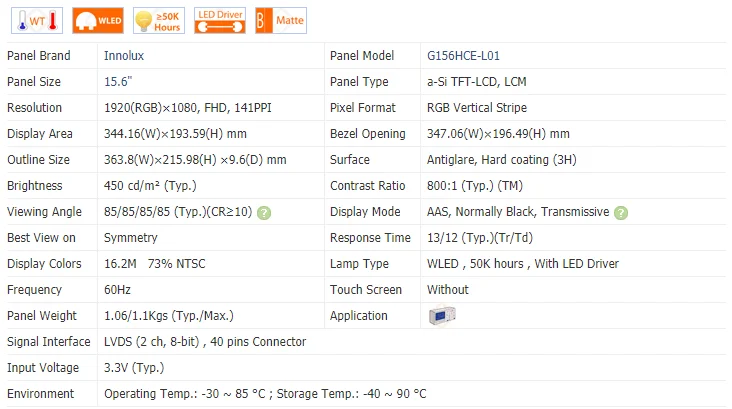This screenshot has width=732, height=409.
Task: Select '85/85/85/85 (Typ.)(CR≥10)' viewing angle value
Action: point(178,212)
